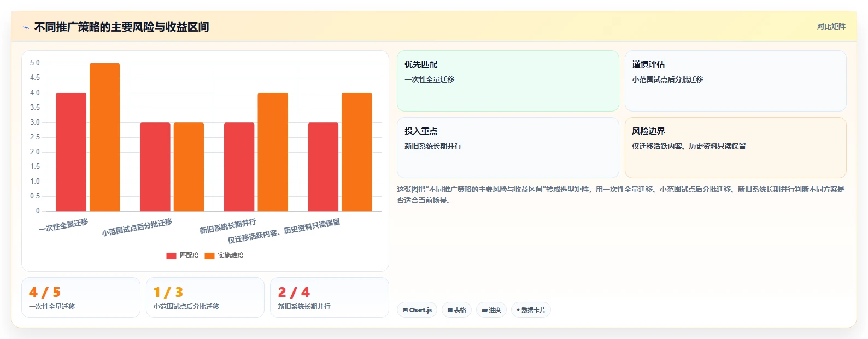Click the 1 / 3 stat value
Image resolution: width=868 pixels, height=339 pixels.
[168, 293]
